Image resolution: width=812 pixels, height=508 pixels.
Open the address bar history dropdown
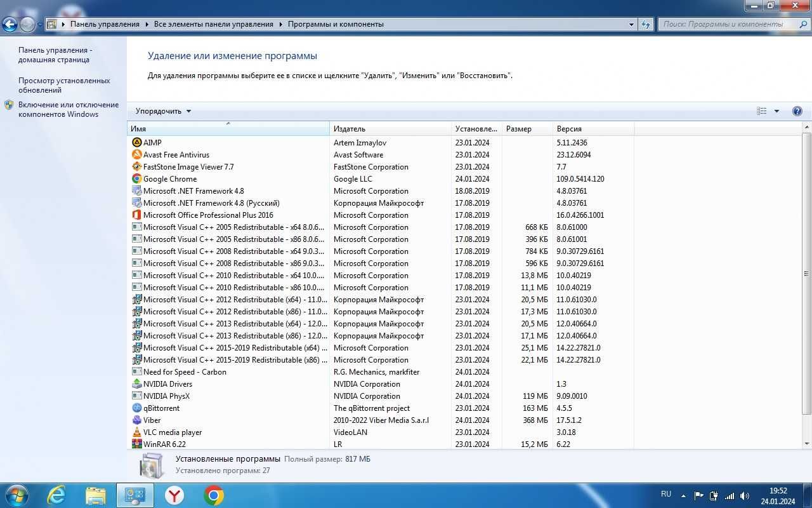(632, 24)
